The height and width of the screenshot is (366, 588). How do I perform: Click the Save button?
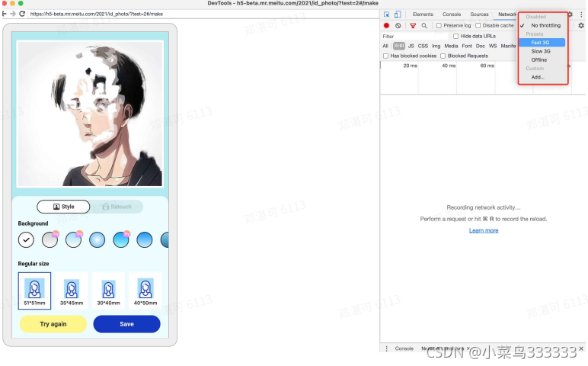click(x=126, y=324)
